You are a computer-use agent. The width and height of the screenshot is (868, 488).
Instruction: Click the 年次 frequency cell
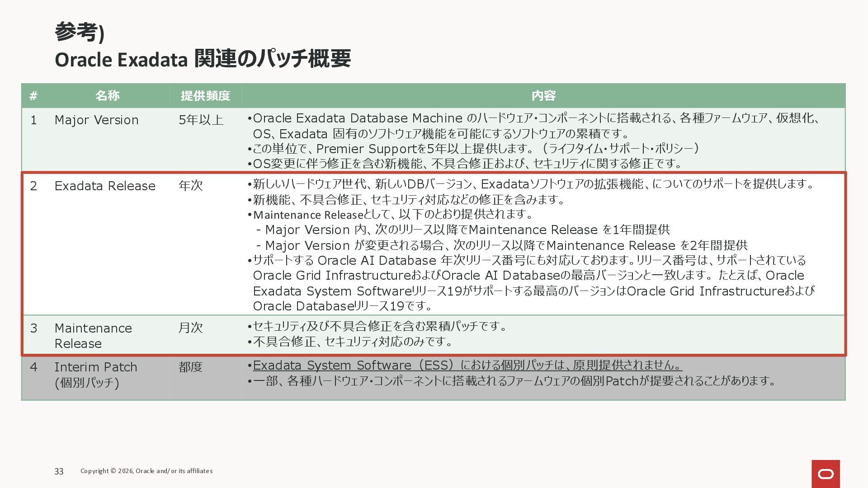[x=190, y=186]
